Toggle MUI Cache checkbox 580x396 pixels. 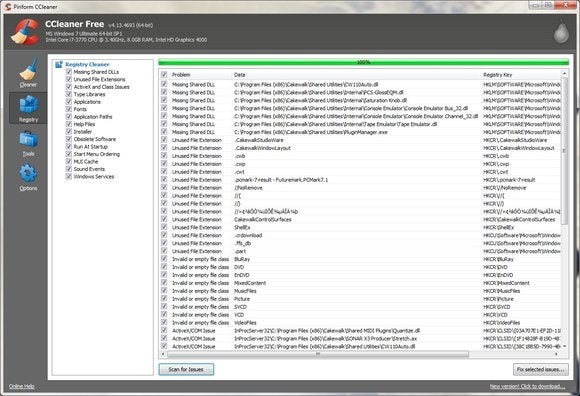tap(68, 161)
